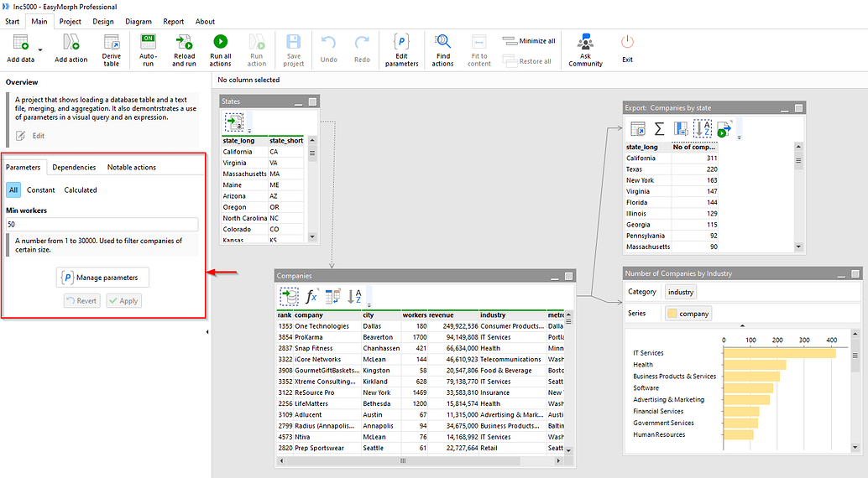Click the Run all actions button

(x=220, y=43)
